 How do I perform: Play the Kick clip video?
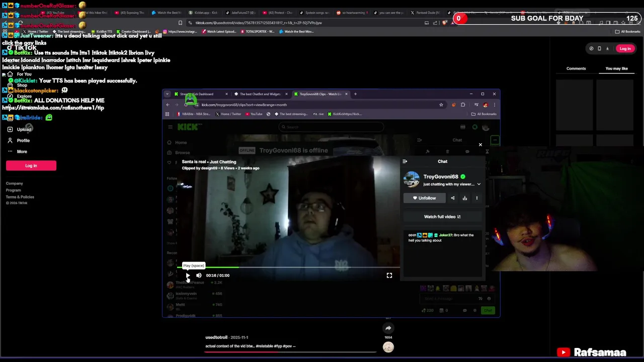coord(188,276)
